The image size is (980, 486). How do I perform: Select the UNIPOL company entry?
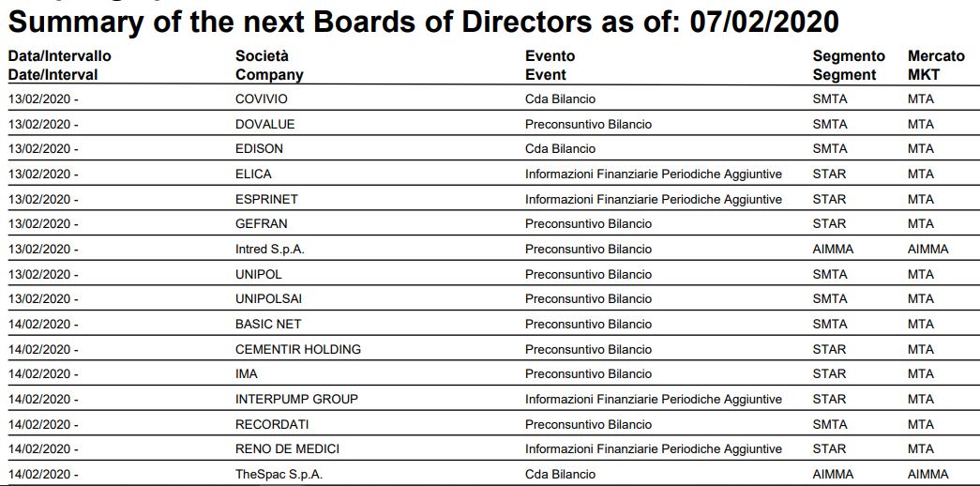(x=259, y=274)
